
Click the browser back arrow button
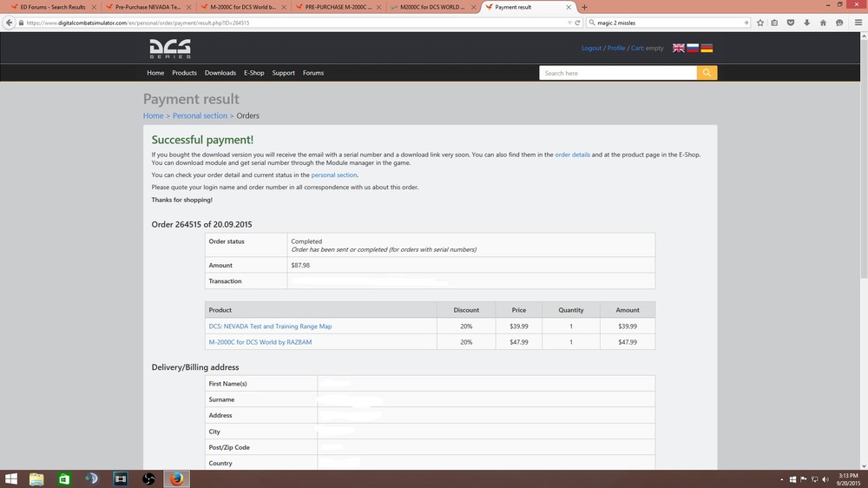[9, 23]
